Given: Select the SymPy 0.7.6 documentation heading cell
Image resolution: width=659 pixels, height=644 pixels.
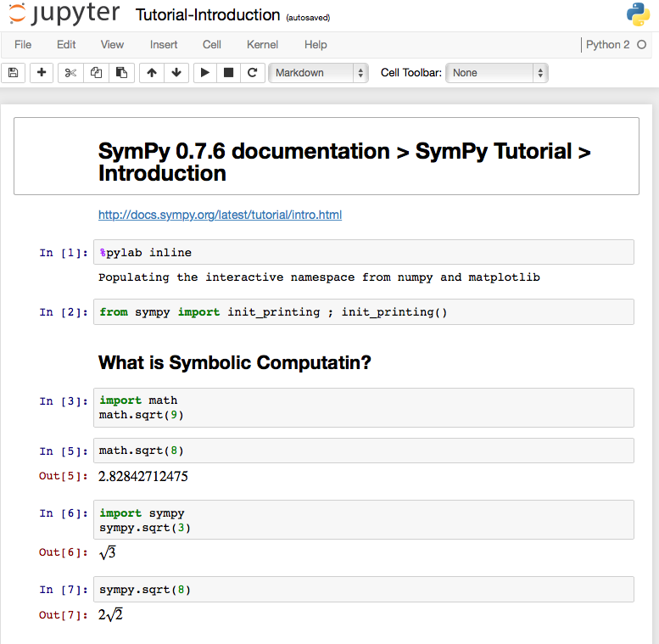Looking at the screenshot, I should coord(327,156).
